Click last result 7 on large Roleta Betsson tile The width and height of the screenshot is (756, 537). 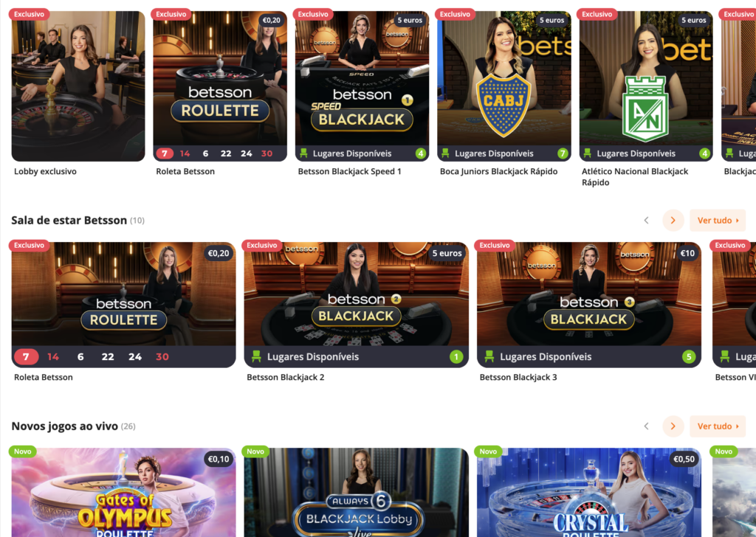click(x=26, y=357)
